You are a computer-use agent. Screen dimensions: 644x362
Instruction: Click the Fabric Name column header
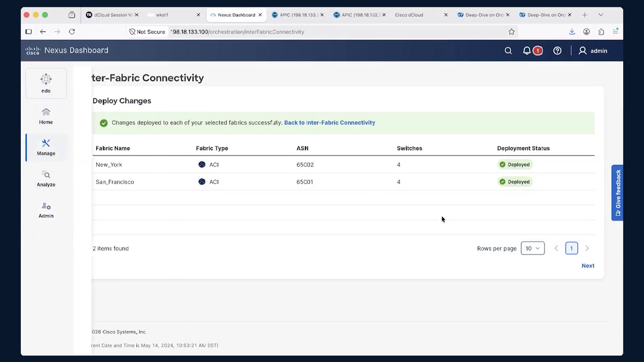click(x=113, y=148)
